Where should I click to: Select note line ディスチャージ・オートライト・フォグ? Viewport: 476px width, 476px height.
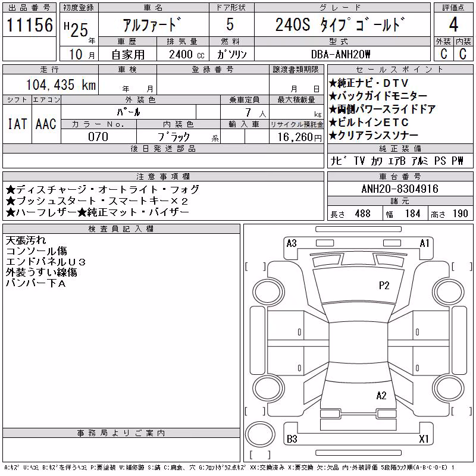pos(102,190)
